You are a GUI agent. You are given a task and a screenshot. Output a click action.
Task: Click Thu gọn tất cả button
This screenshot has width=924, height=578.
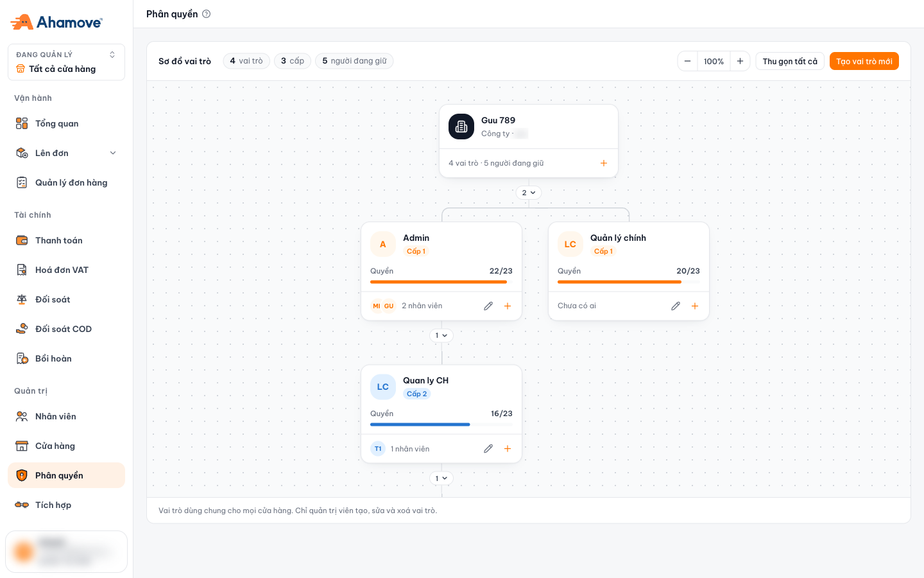pos(790,61)
